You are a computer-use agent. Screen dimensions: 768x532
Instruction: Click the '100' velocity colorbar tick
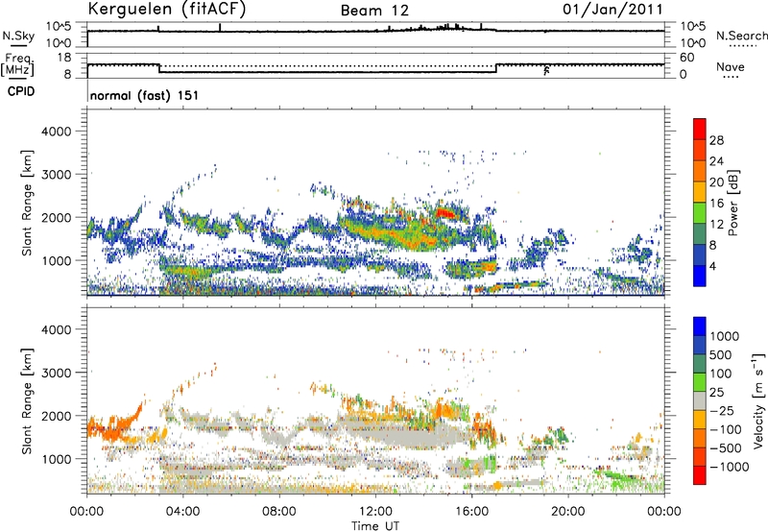(x=721, y=374)
